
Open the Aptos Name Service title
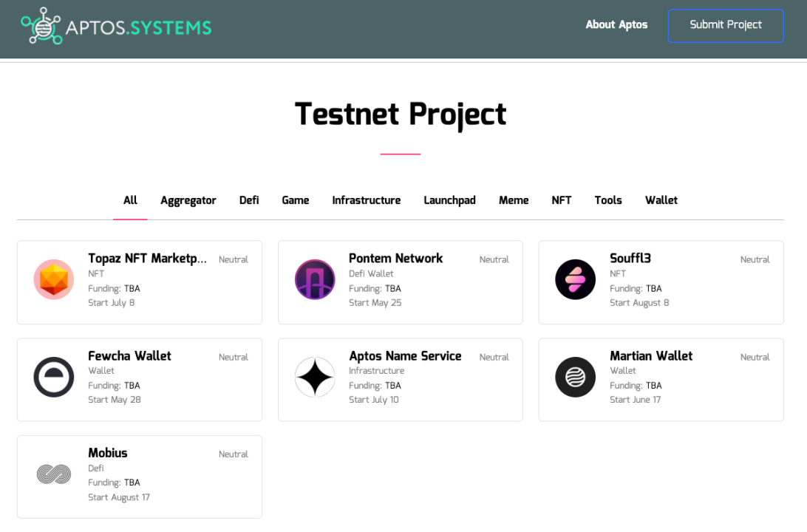(405, 356)
